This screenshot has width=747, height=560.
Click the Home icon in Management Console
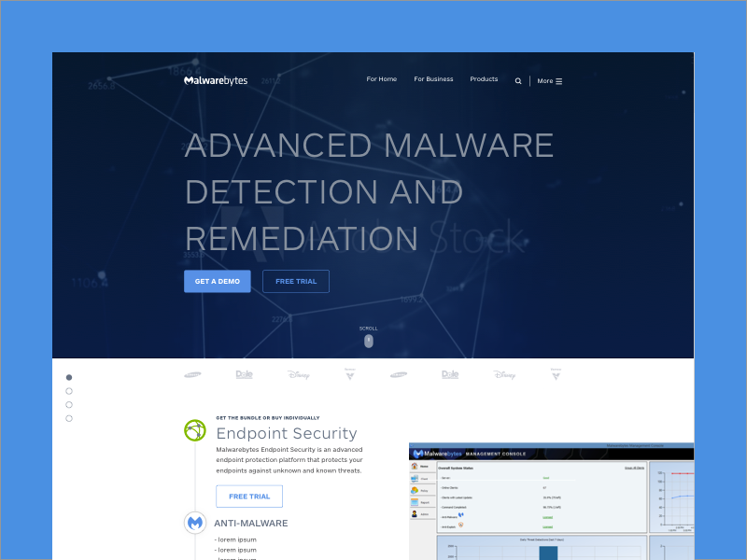(415, 466)
